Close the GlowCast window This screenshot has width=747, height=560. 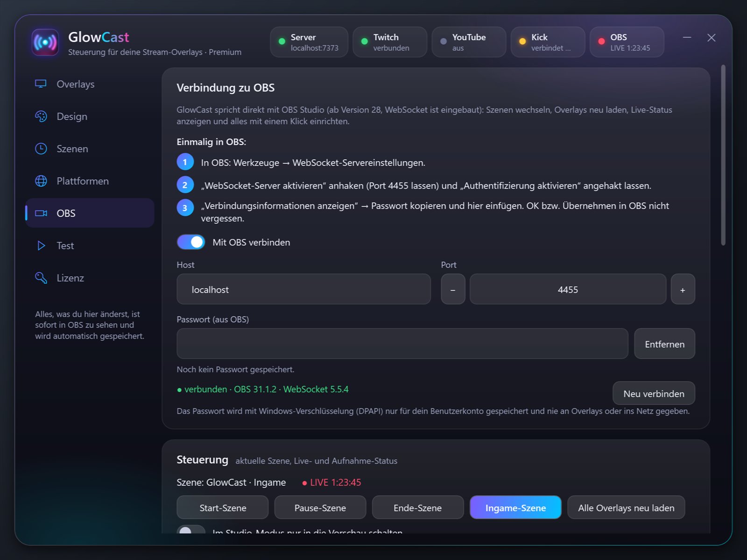click(711, 37)
